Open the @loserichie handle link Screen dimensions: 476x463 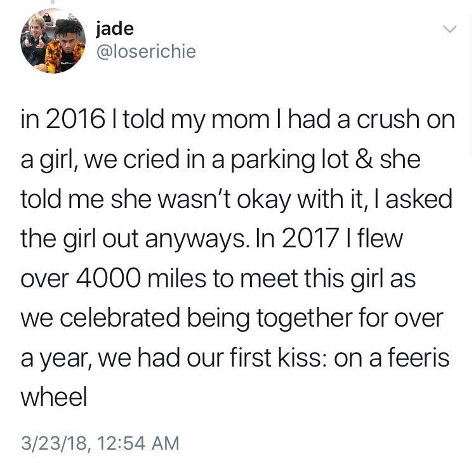[x=145, y=51]
